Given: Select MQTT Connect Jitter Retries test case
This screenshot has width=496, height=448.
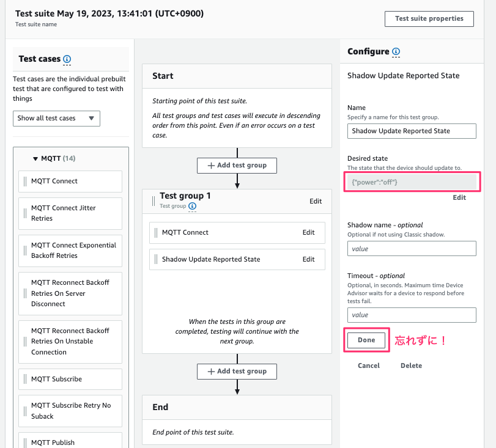Looking at the screenshot, I should tap(70, 213).
